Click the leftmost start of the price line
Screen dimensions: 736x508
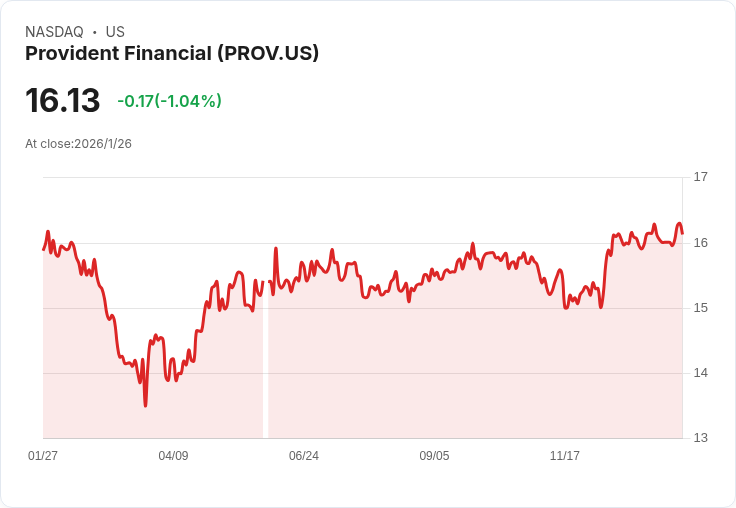[44, 249]
